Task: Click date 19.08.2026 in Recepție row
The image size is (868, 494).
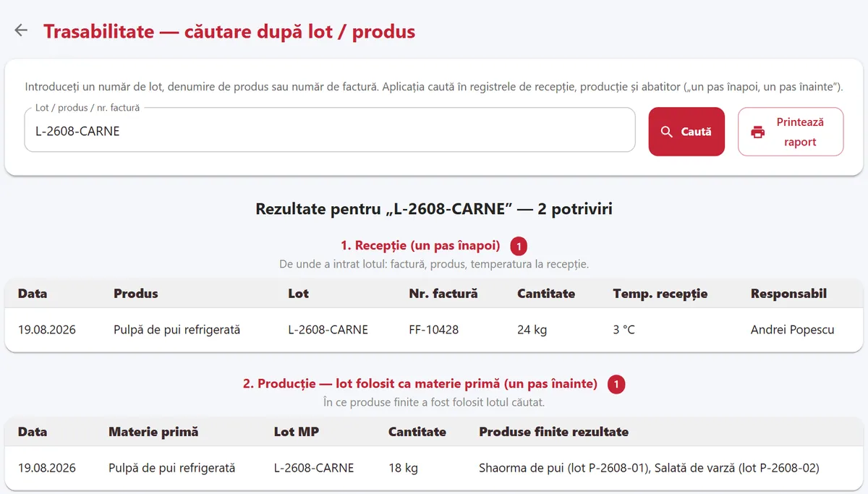Action: (x=47, y=330)
